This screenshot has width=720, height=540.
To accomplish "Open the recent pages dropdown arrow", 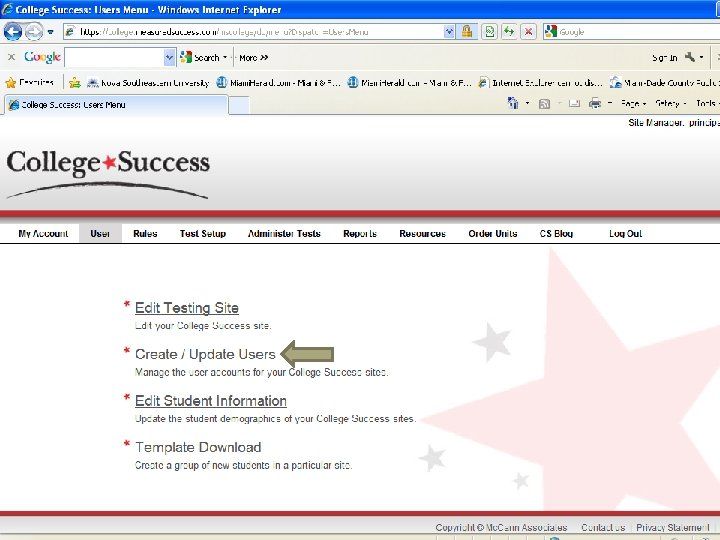I will pyautogui.click(x=51, y=32).
